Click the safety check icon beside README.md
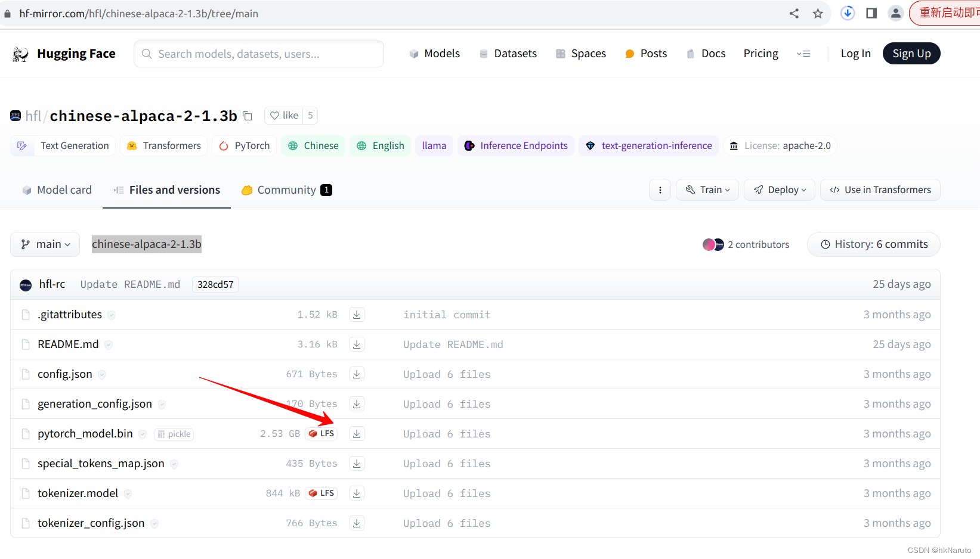The width and height of the screenshot is (980, 559). (x=109, y=345)
